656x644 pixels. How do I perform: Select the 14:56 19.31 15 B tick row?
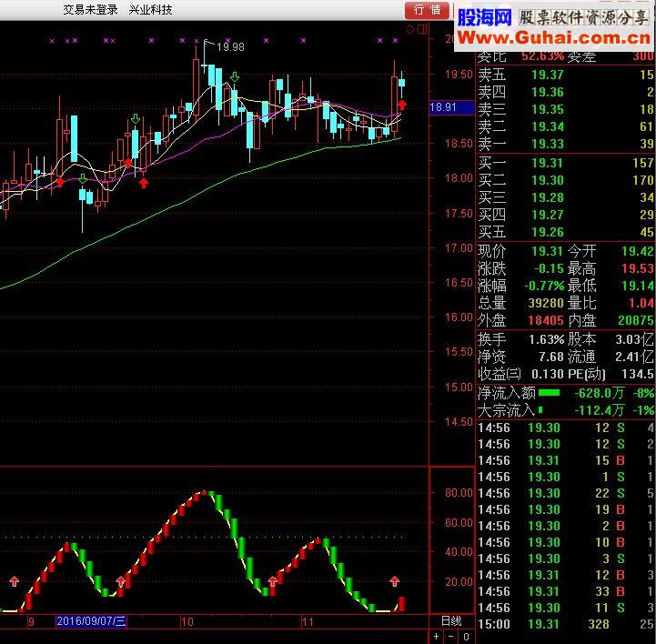pos(566,461)
